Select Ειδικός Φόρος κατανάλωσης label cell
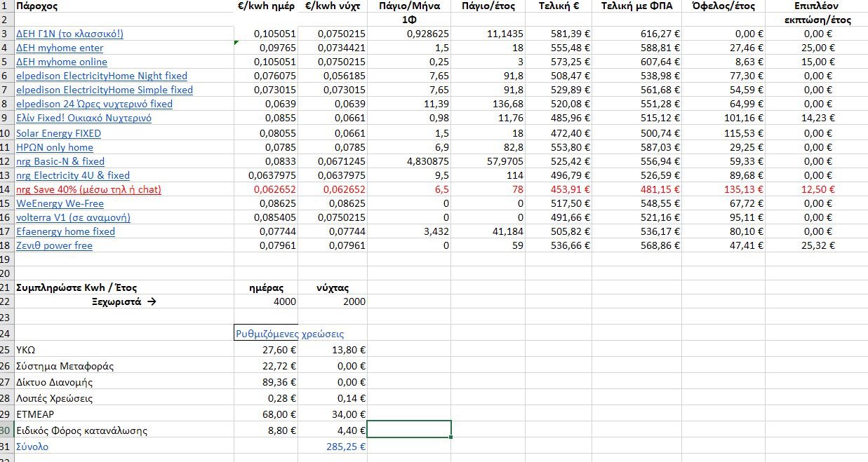868x462 pixels. [123, 430]
